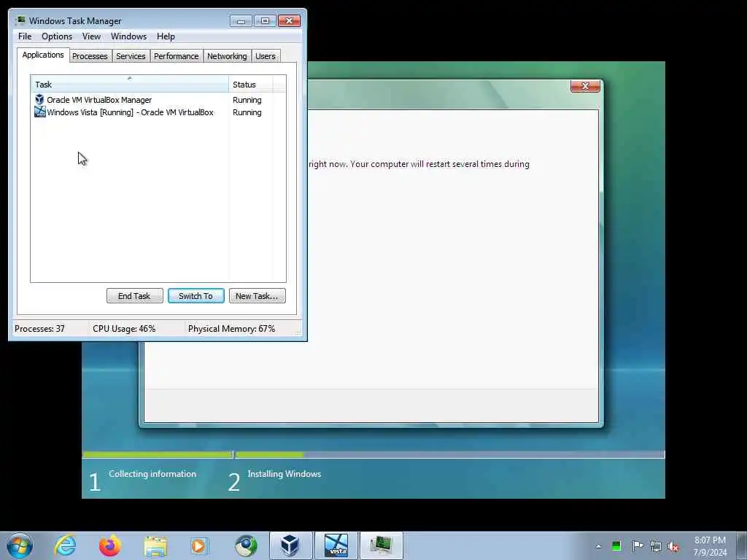747x560 pixels.
Task: Click Physical Memory: 67% status entry
Action: tap(231, 329)
